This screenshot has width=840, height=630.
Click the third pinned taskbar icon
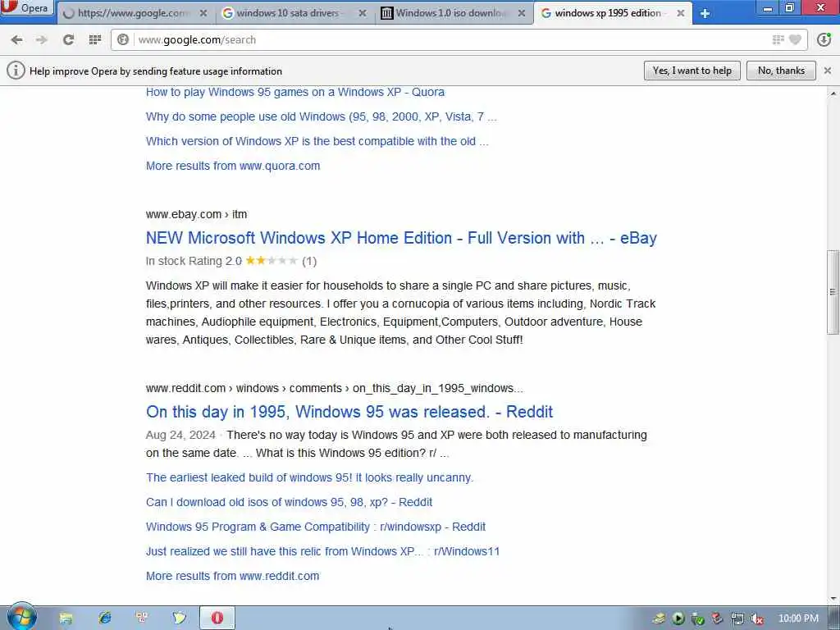pos(142,619)
